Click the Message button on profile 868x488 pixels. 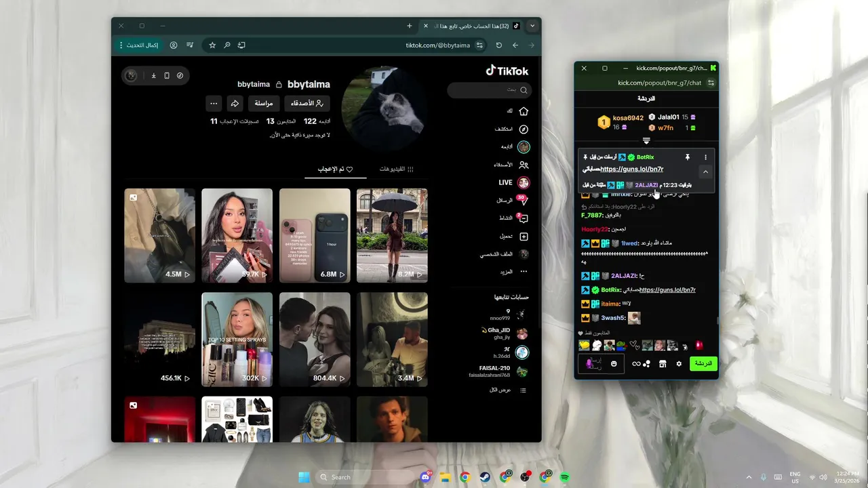(x=264, y=103)
